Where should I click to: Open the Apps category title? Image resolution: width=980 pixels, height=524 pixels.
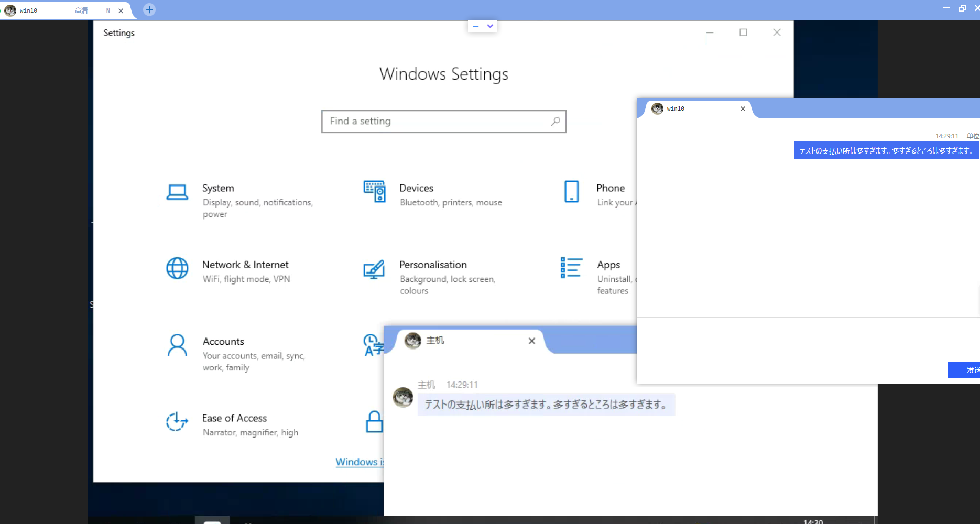coord(608,265)
